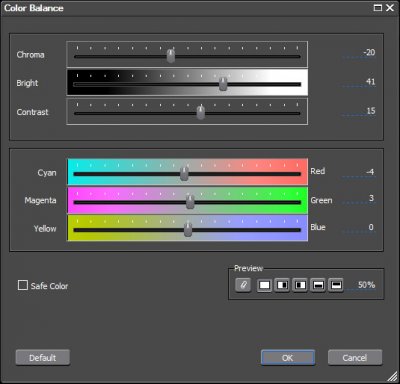Close the Color Balance dialog

pos(390,8)
